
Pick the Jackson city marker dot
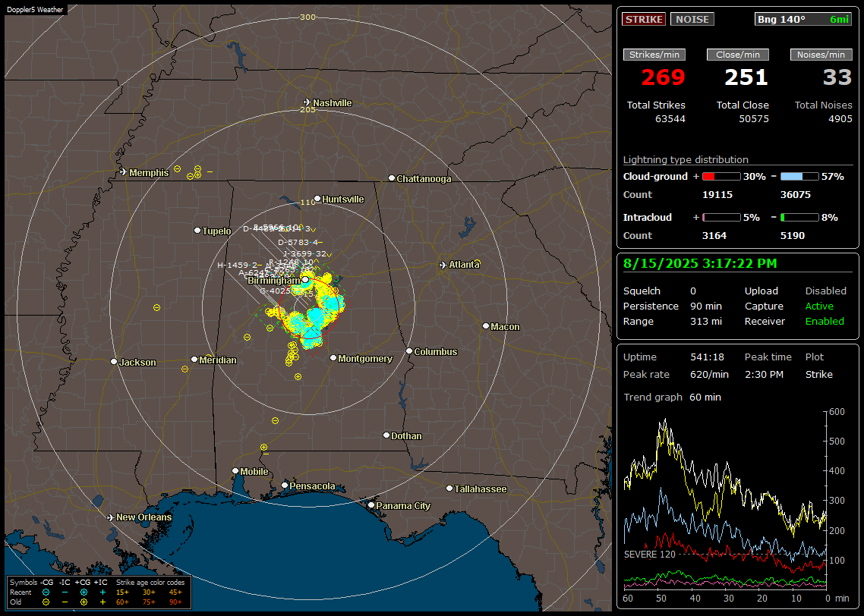[x=114, y=362]
